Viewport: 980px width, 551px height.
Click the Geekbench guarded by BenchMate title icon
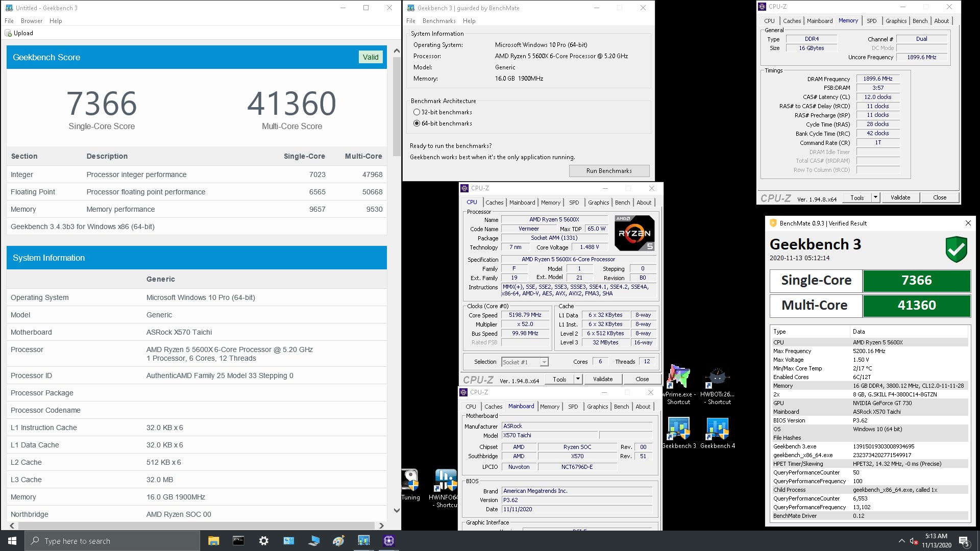point(410,8)
